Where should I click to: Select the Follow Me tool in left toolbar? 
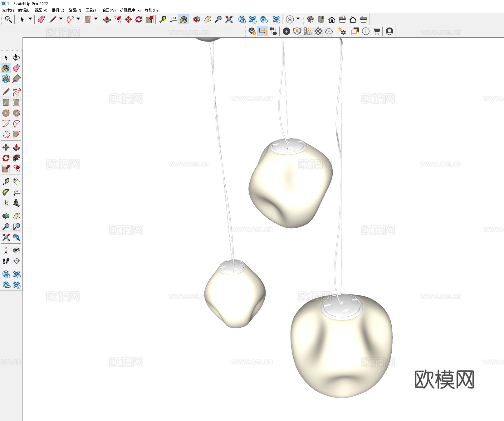(x=17, y=158)
